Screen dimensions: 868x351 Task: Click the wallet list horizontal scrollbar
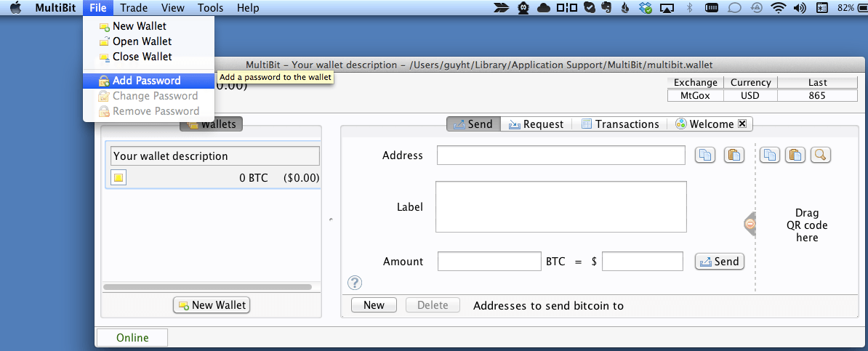(208, 287)
